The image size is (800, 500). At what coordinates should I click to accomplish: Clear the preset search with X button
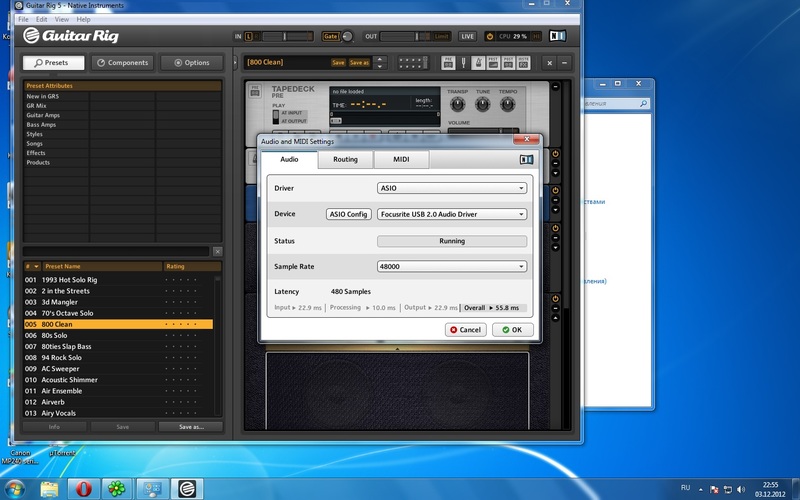217,252
